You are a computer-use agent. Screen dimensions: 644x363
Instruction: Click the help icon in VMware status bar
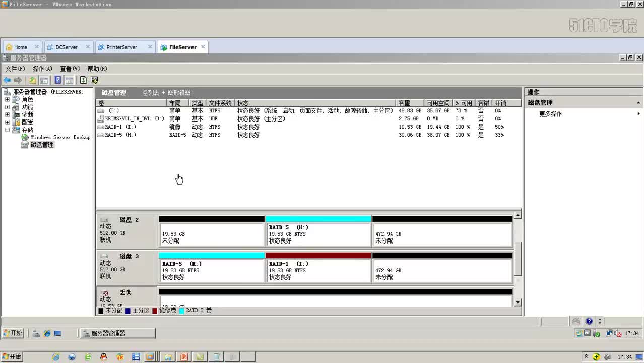point(589,321)
